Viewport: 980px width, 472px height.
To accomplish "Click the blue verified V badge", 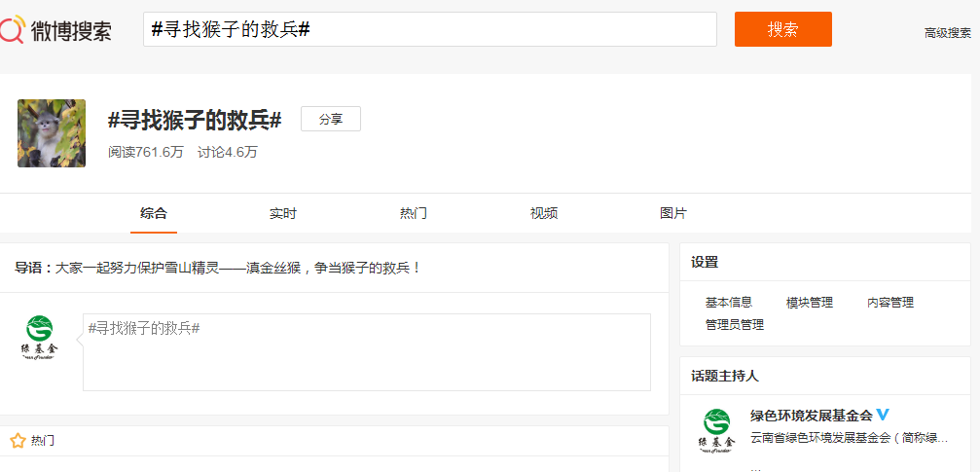I will coord(883,415).
